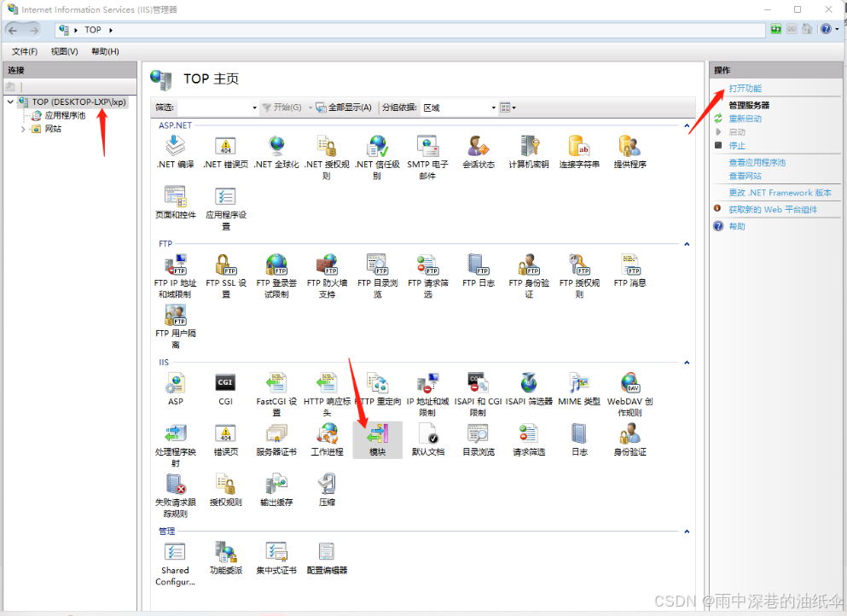847x616 pixels.
Task: Click the address bar breadcrumb field
Action: pos(410,30)
